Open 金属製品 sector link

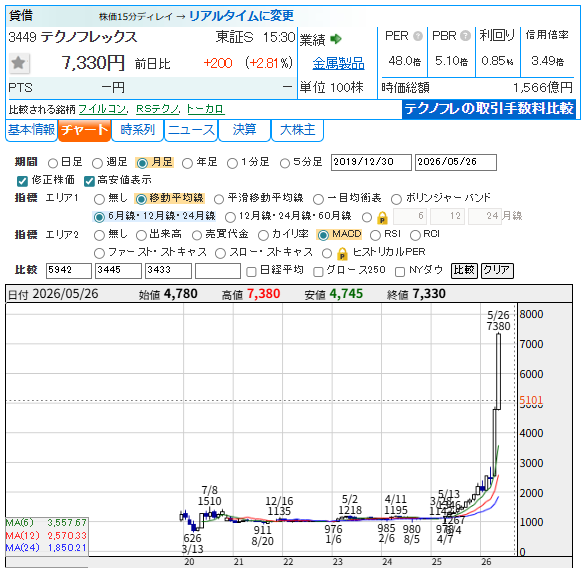pyautogui.click(x=338, y=63)
